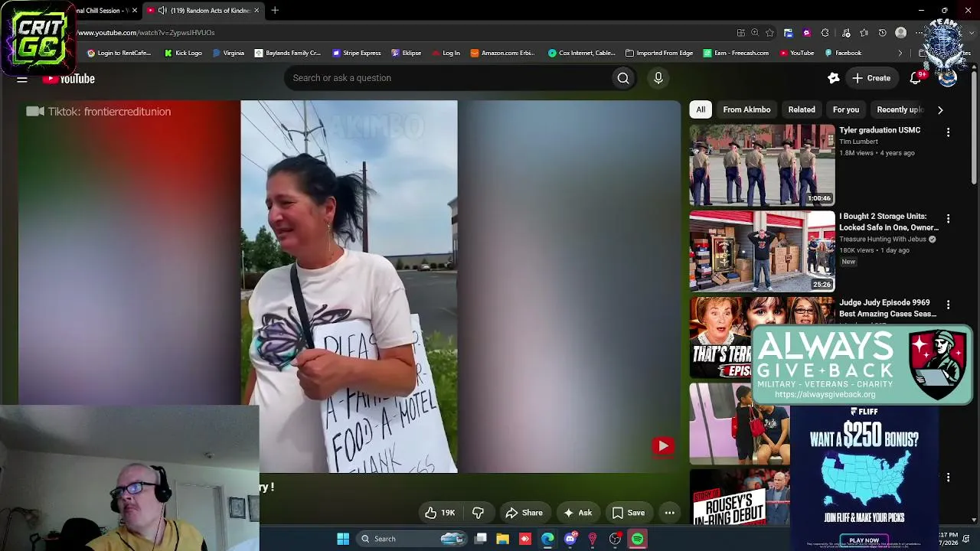Open the Rousey's In-Ring Debut thumbnail

pos(740,497)
